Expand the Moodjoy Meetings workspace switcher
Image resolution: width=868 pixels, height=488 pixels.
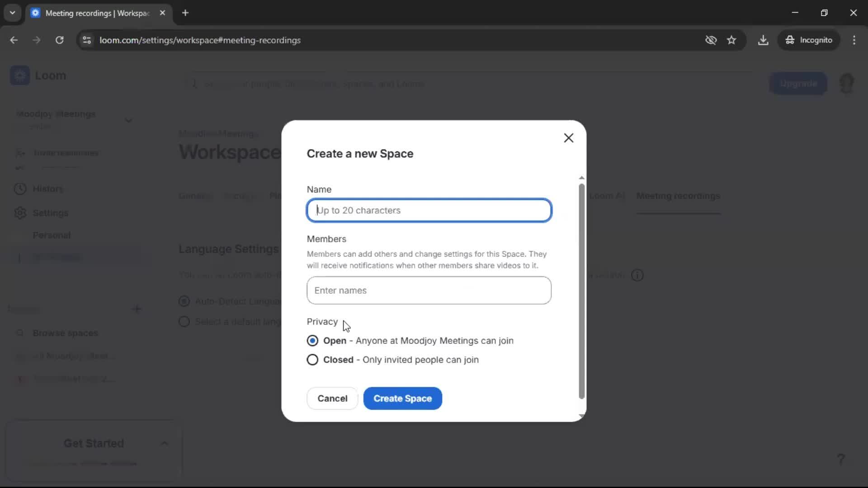coord(128,120)
